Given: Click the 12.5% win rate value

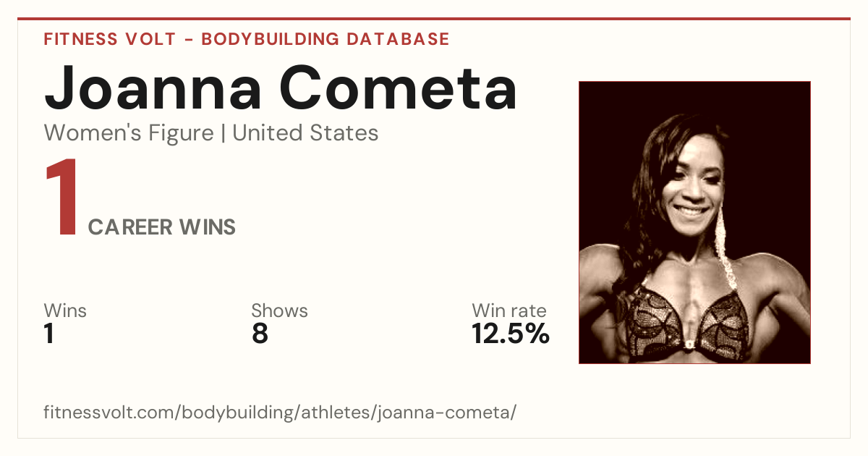Looking at the screenshot, I should [x=511, y=334].
